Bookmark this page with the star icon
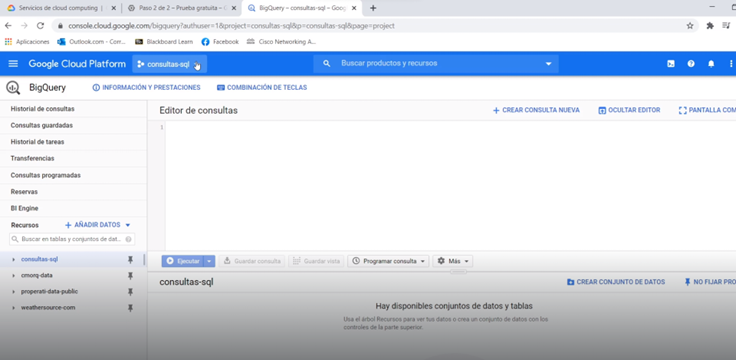Image resolution: width=736 pixels, height=360 pixels. coord(690,26)
